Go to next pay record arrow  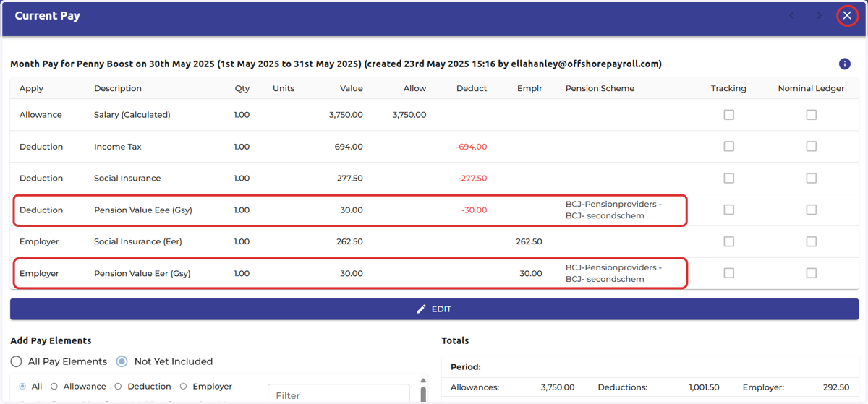[819, 15]
